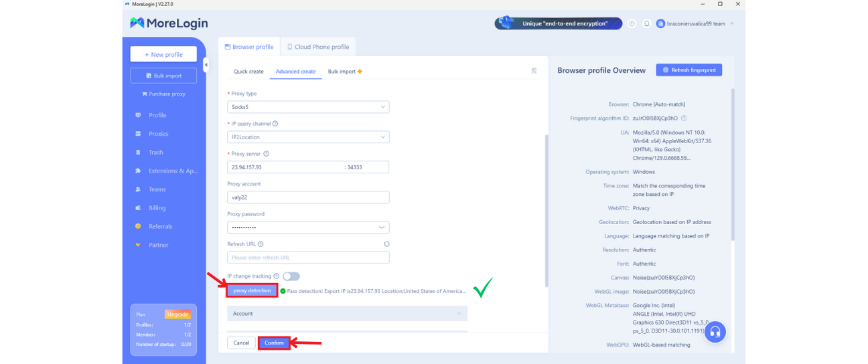Open Billing in the sidebar
The height and width of the screenshot is (364, 868).
point(157,208)
